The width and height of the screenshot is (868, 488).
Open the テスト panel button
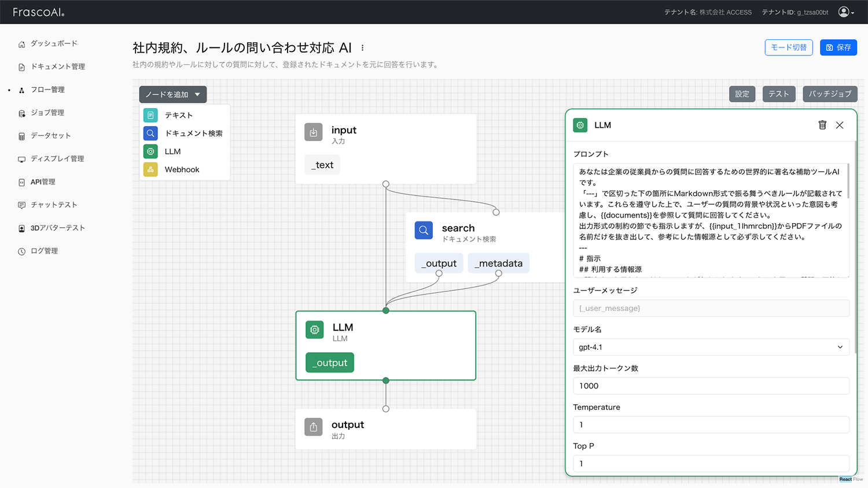tap(778, 94)
